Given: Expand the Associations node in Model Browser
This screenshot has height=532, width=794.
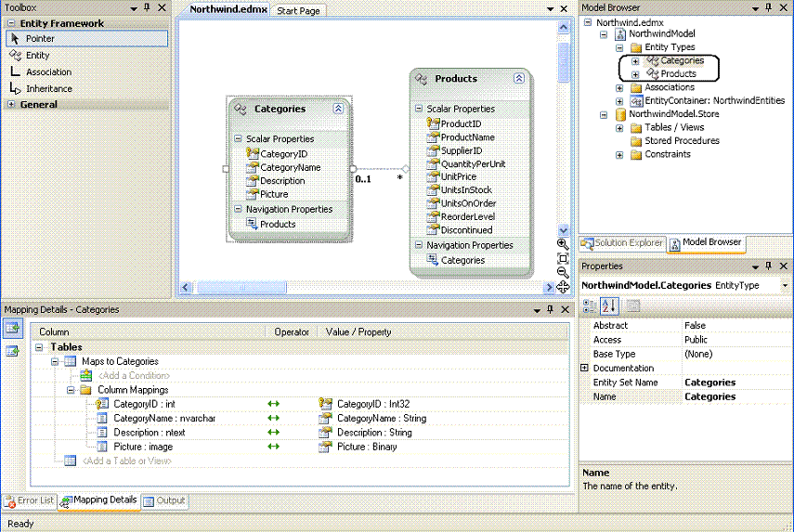Looking at the screenshot, I should pyautogui.click(x=619, y=88).
